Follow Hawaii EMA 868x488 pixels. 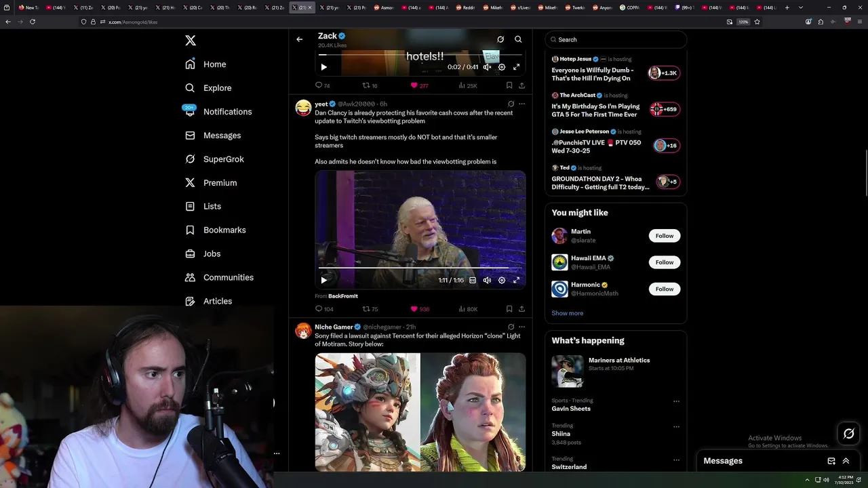(x=665, y=262)
